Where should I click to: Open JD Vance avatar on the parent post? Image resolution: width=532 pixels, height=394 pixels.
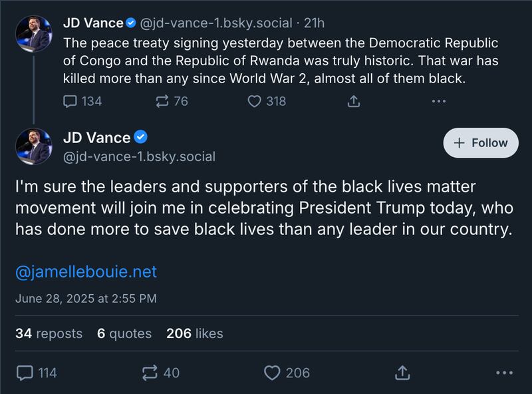click(33, 34)
